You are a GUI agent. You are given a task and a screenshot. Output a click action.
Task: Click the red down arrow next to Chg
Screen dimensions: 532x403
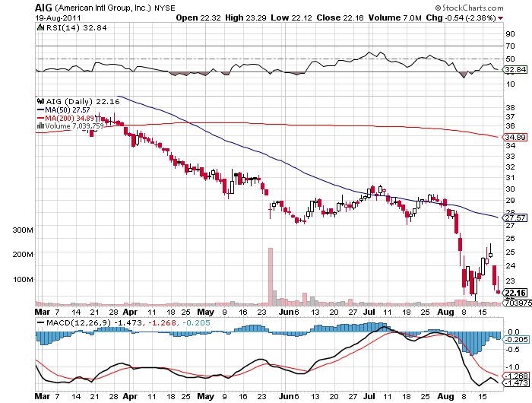click(501, 18)
